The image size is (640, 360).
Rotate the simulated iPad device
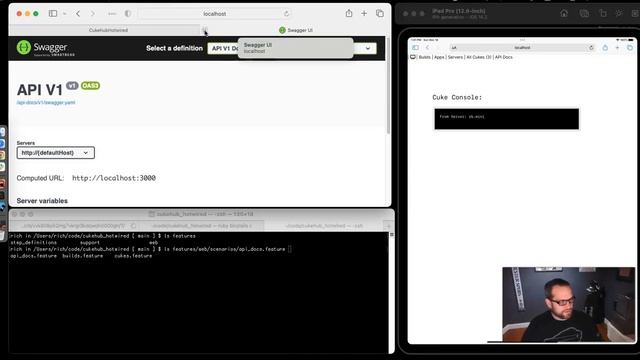click(602, 13)
